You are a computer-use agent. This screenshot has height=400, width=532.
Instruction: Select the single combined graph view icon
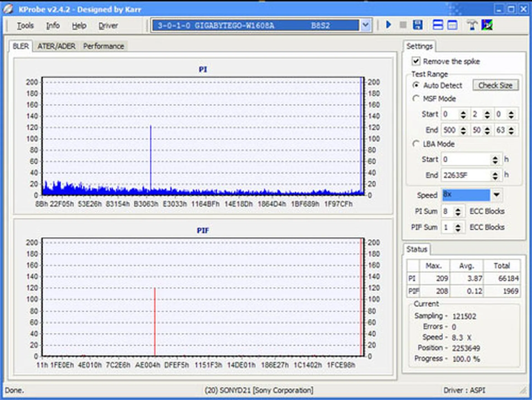[452, 25]
